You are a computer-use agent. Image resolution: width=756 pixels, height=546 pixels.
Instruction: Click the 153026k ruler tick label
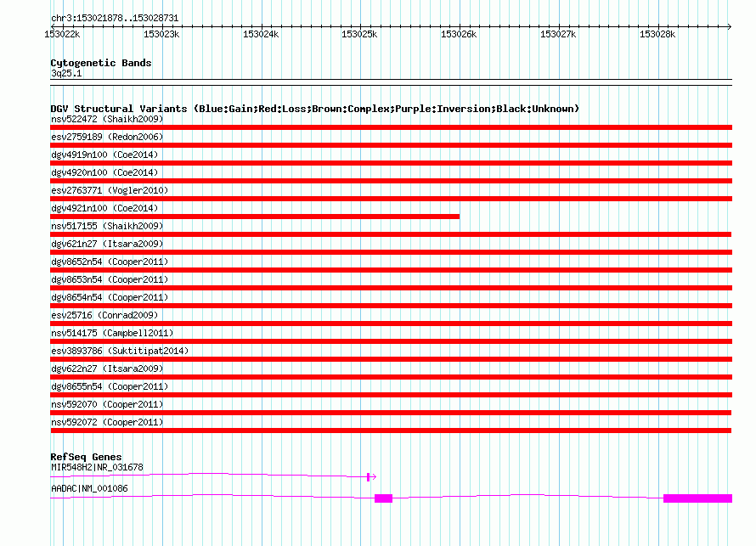click(x=459, y=34)
